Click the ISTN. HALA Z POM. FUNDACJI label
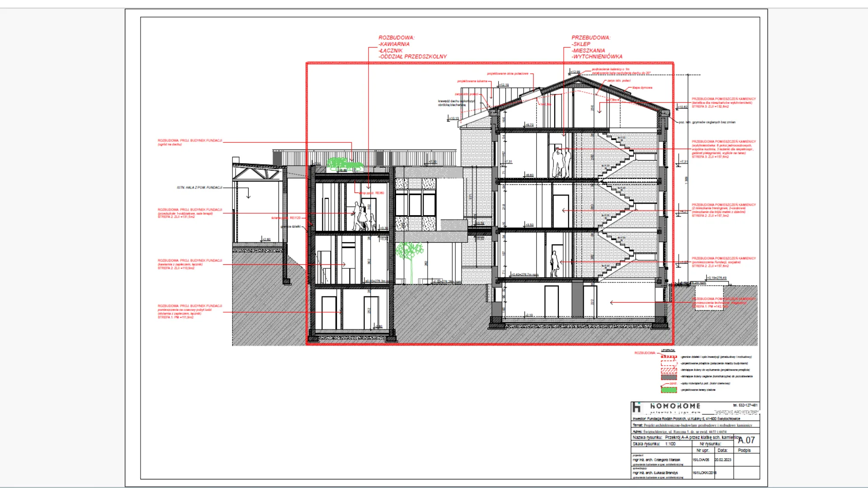The image size is (868, 488). pos(199,188)
